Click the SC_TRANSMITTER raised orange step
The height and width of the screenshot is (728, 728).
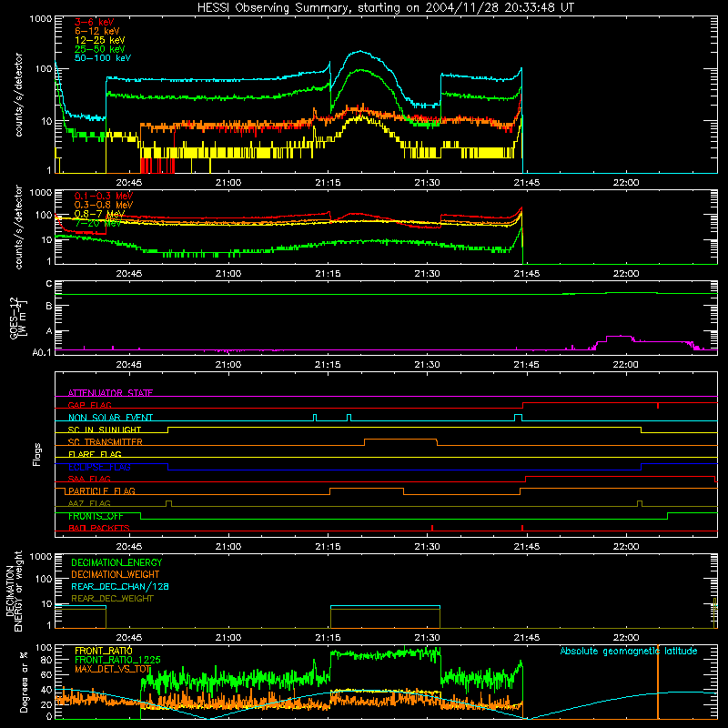click(400, 440)
